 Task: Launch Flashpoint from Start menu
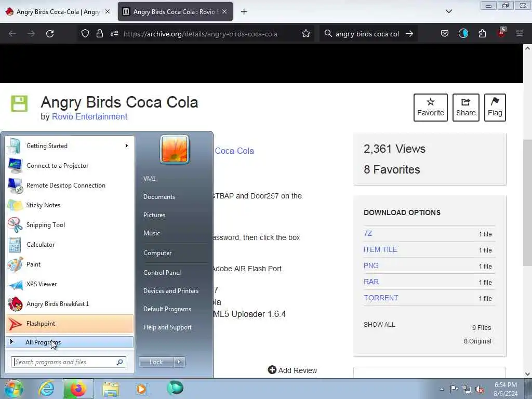[70, 323]
